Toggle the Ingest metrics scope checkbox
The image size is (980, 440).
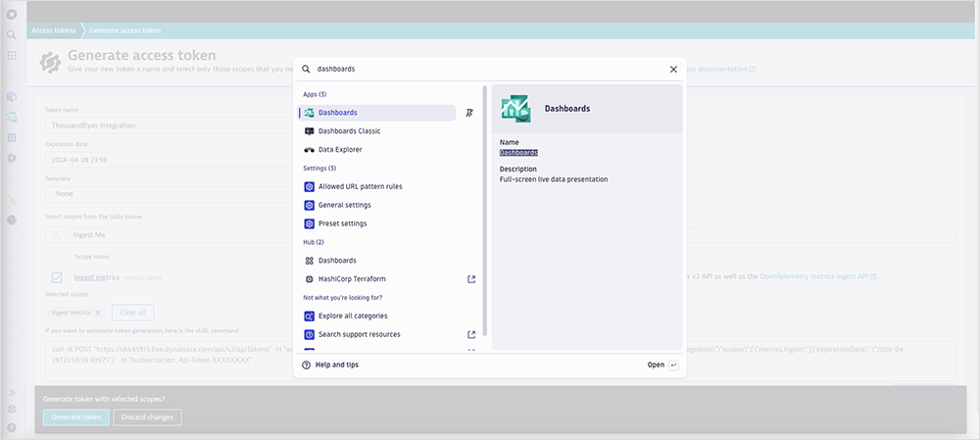tap(57, 278)
